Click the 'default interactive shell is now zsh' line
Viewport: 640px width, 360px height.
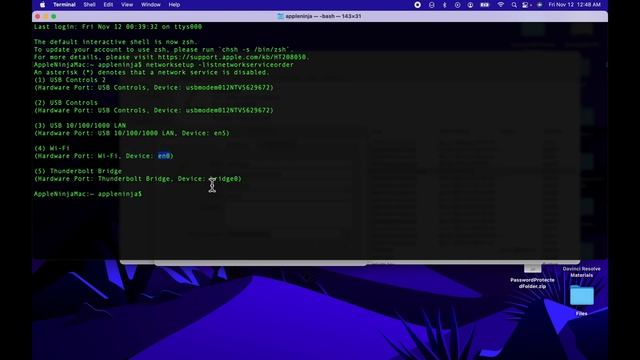pyautogui.click(x=116, y=42)
